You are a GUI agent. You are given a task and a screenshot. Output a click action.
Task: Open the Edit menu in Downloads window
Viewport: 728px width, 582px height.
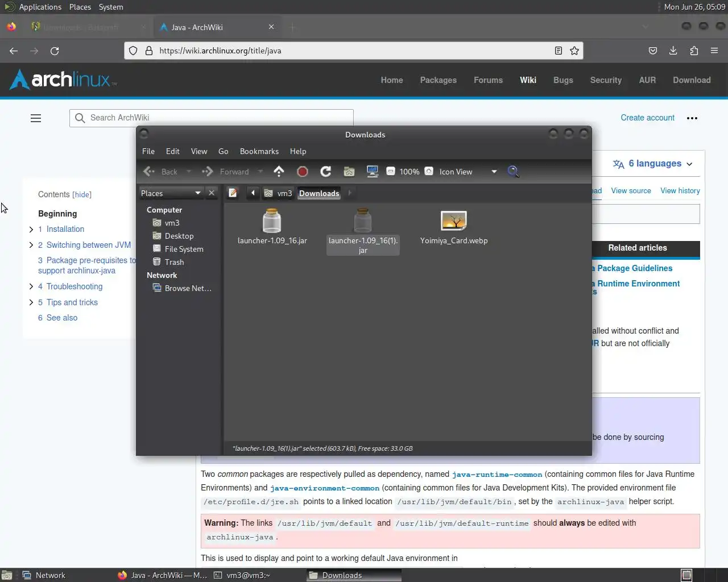pyautogui.click(x=173, y=151)
